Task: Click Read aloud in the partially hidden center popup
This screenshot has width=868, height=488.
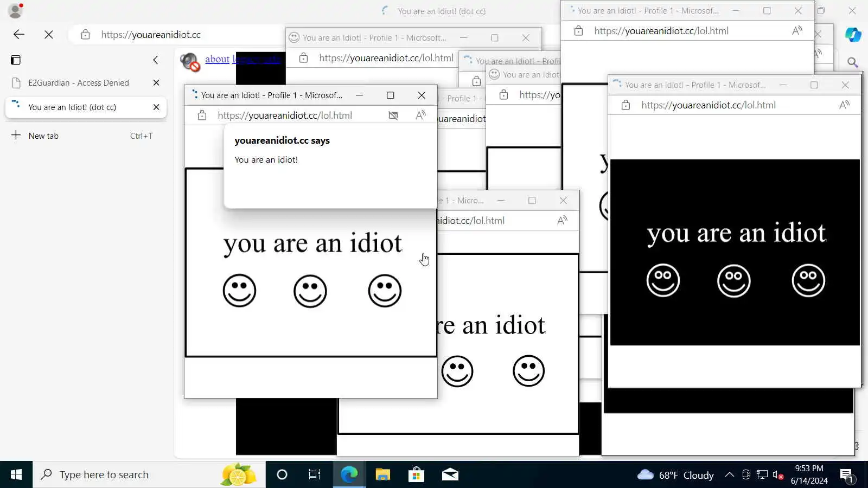Action: (x=562, y=221)
